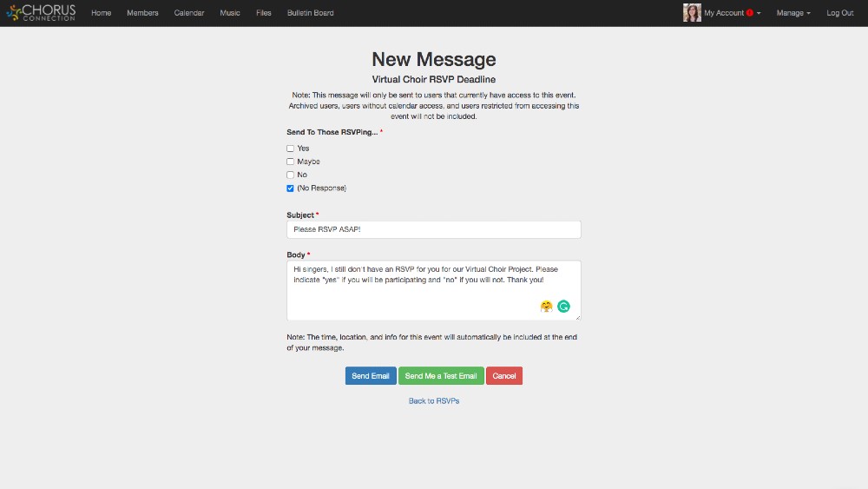Click the green Grammarly icon in Body
This screenshot has width=868, height=489.
[x=564, y=306]
